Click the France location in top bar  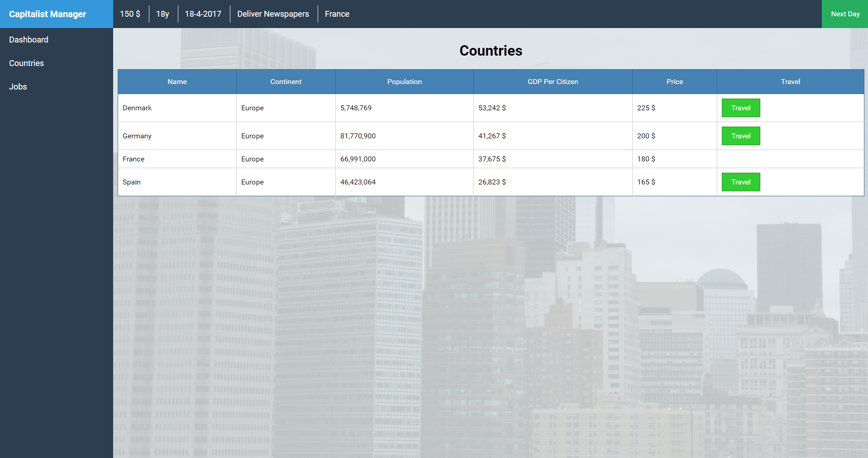[x=337, y=14]
